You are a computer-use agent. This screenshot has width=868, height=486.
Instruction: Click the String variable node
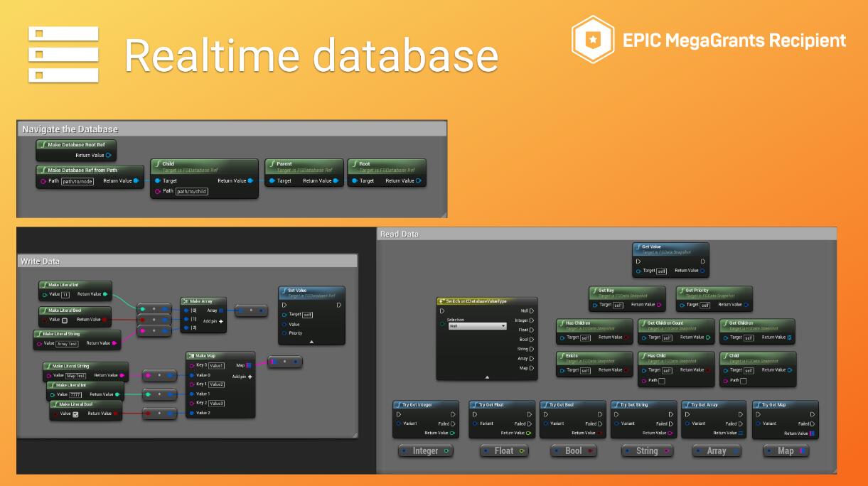point(646,450)
